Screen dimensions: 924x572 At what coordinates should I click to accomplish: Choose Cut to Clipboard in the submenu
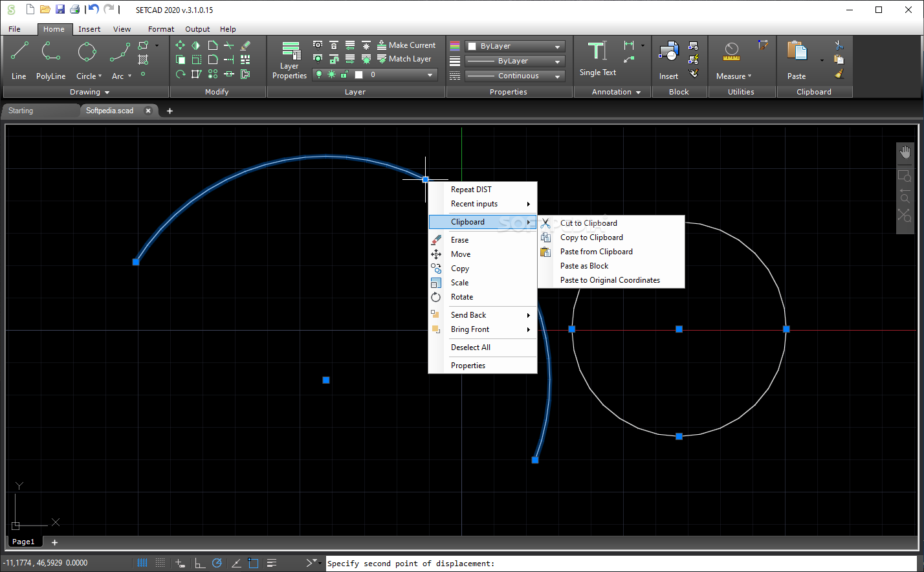pyautogui.click(x=611, y=223)
